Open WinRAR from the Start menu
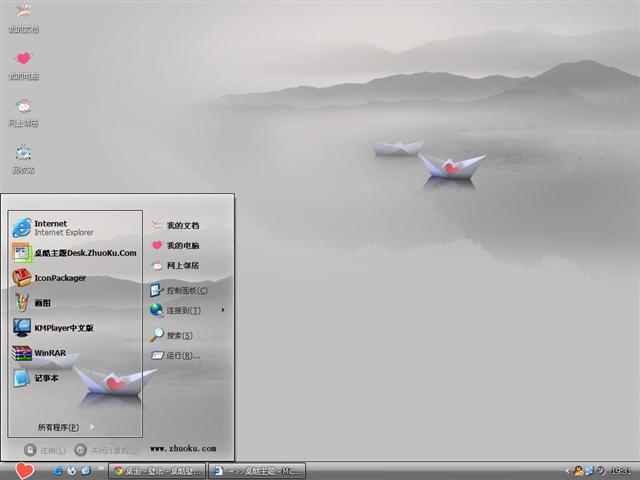640x480 pixels. pyautogui.click(x=76, y=353)
